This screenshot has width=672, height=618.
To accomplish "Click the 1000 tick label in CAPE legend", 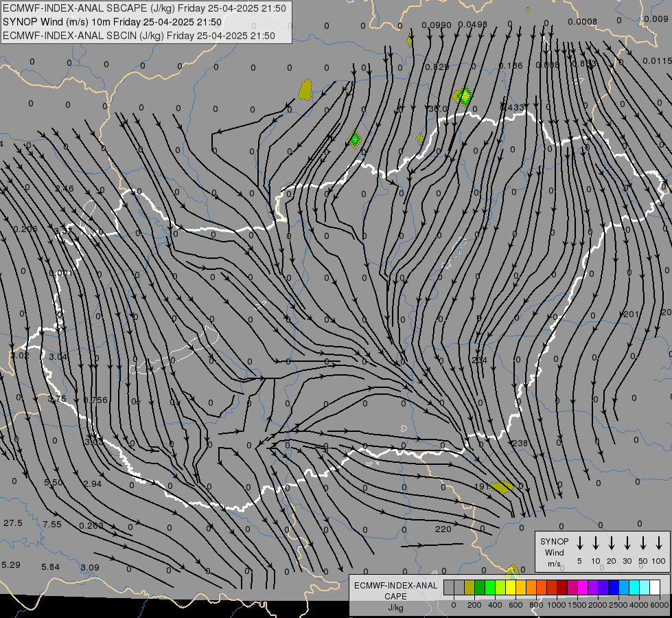I will tap(556, 605).
